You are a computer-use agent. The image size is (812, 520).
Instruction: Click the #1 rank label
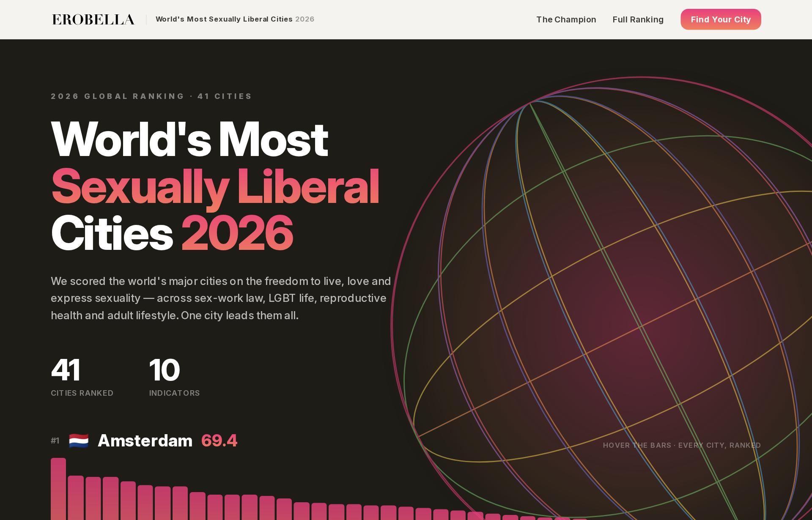pos(55,441)
